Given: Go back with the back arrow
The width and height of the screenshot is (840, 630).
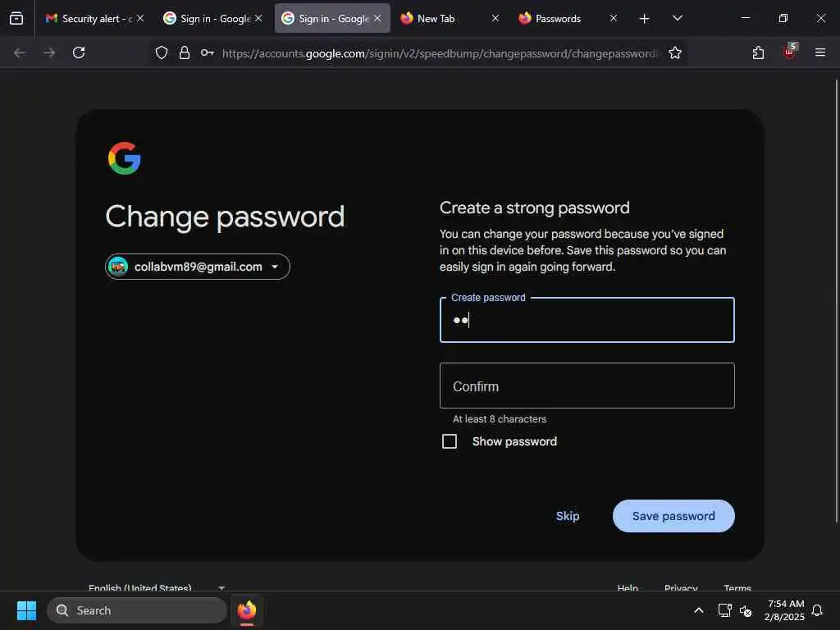Looking at the screenshot, I should [20, 52].
